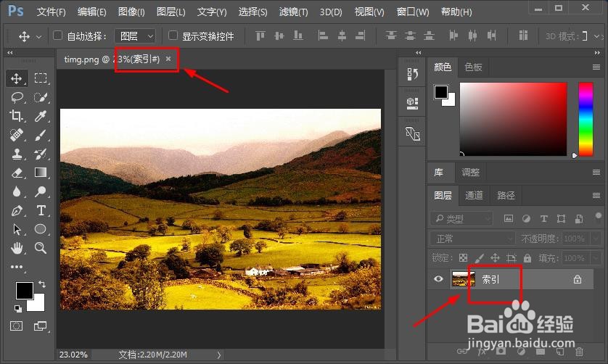Filter layers by pixel layer type
The image size is (608, 364).
(x=509, y=219)
